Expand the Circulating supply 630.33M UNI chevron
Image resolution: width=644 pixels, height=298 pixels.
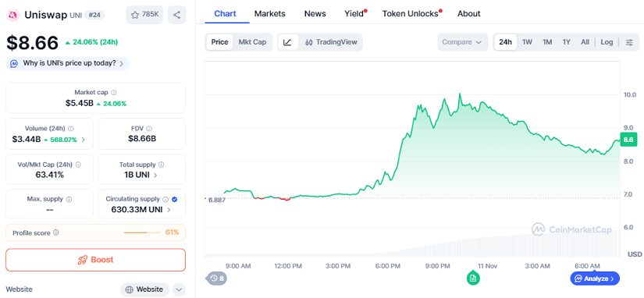click(x=169, y=210)
